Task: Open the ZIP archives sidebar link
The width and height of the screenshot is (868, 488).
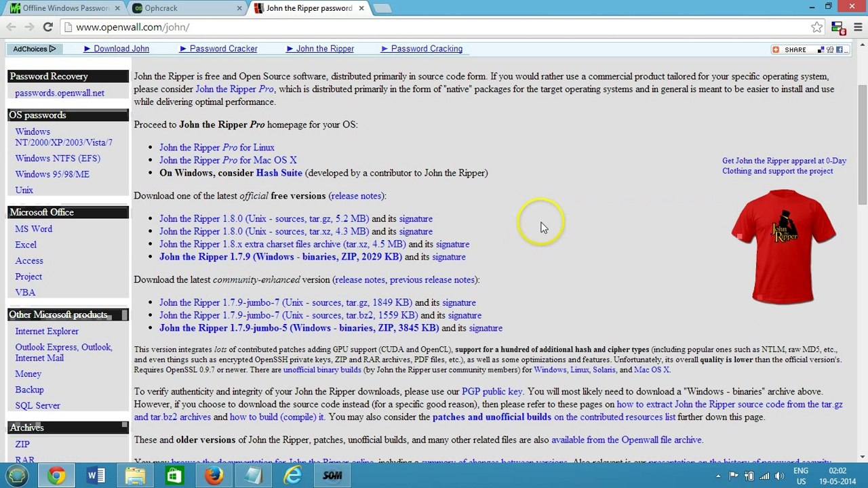Action: click(x=22, y=445)
